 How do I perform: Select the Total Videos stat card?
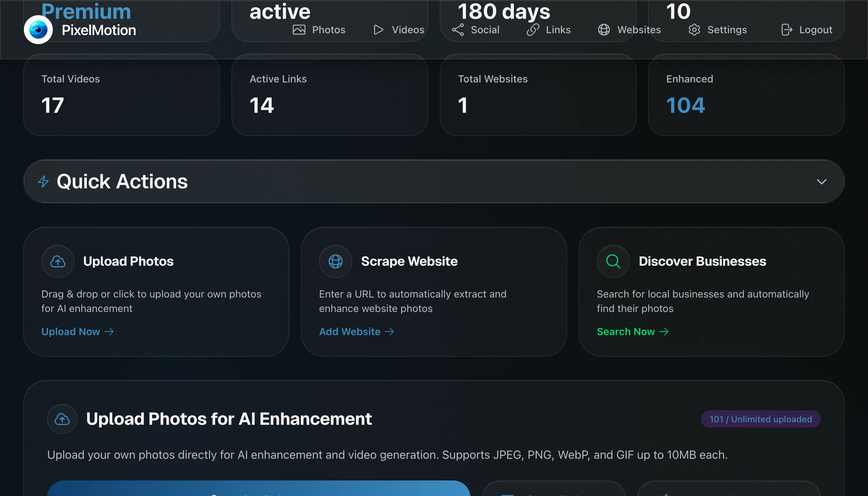(x=122, y=95)
